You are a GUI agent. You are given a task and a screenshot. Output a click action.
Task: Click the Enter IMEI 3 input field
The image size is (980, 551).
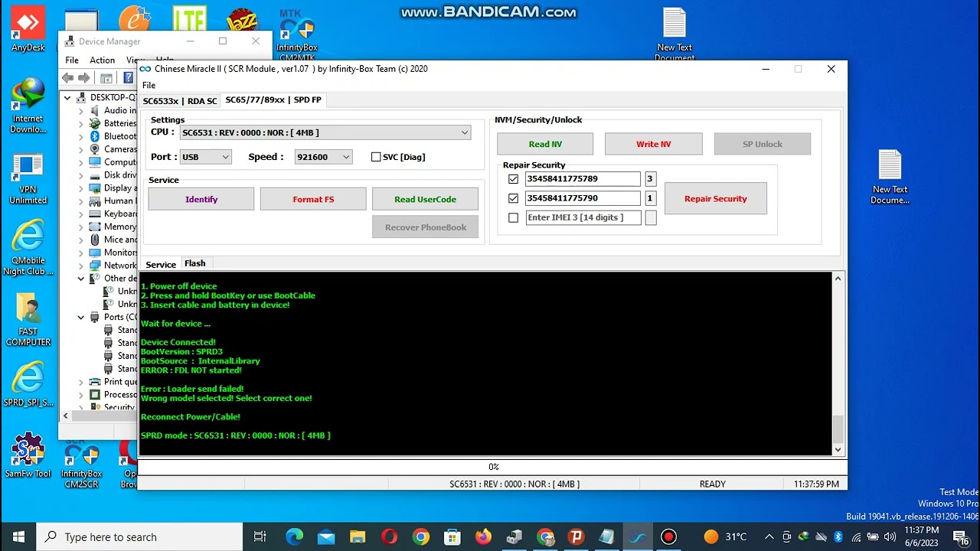tap(583, 218)
